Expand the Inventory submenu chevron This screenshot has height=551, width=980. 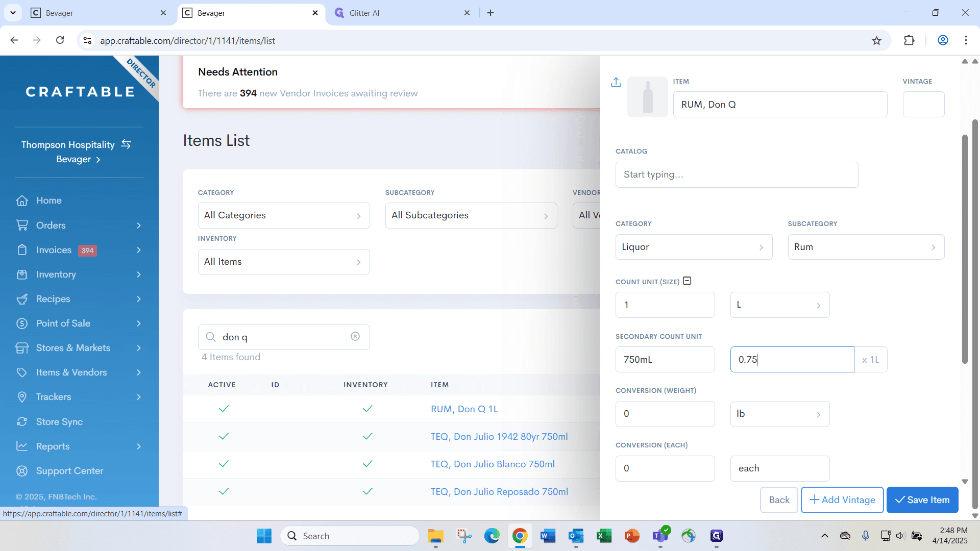pyautogui.click(x=139, y=274)
